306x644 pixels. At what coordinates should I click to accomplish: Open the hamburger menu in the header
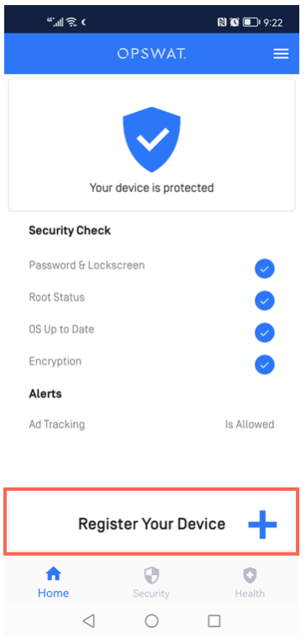tap(281, 54)
